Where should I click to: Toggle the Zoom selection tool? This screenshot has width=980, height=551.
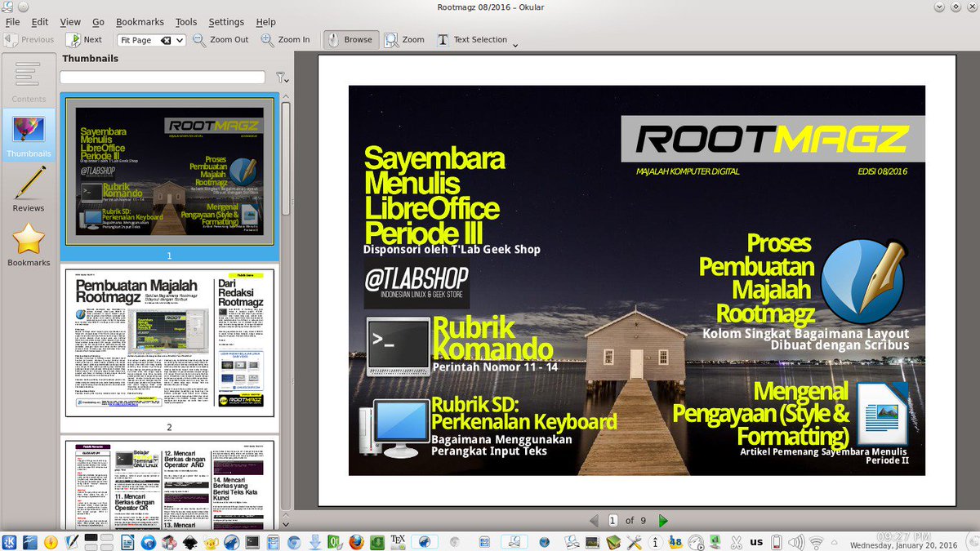pos(405,39)
